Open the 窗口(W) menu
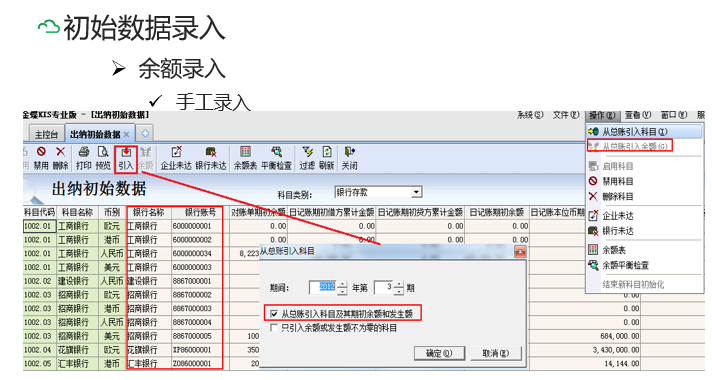Screen dimensions: 712x380 (673, 115)
